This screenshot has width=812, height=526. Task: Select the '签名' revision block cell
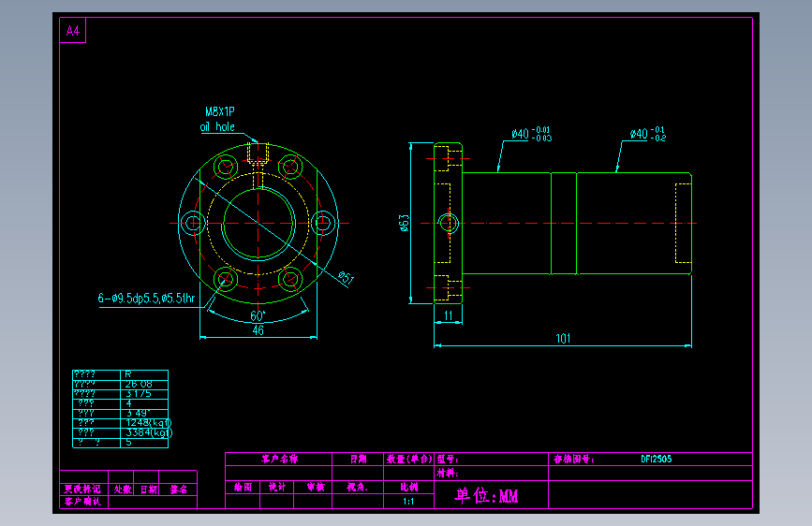(179, 489)
